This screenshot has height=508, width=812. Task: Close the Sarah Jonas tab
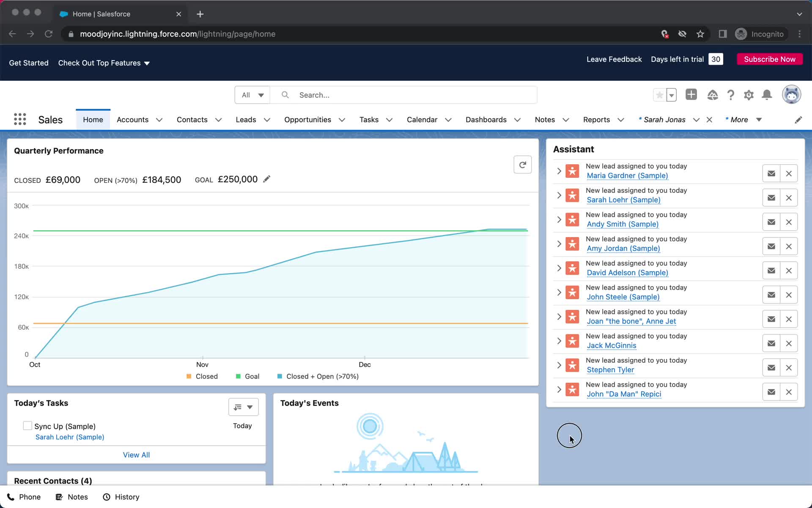[x=709, y=120]
